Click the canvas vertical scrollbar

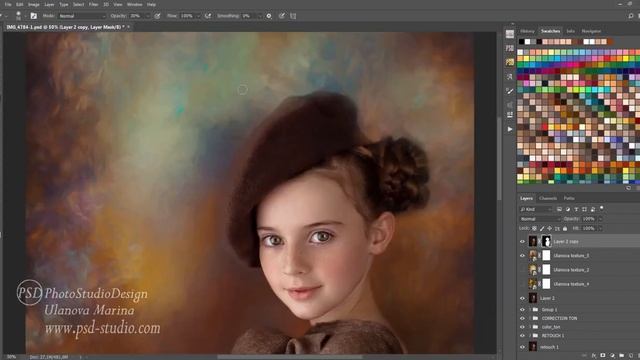coord(498,159)
